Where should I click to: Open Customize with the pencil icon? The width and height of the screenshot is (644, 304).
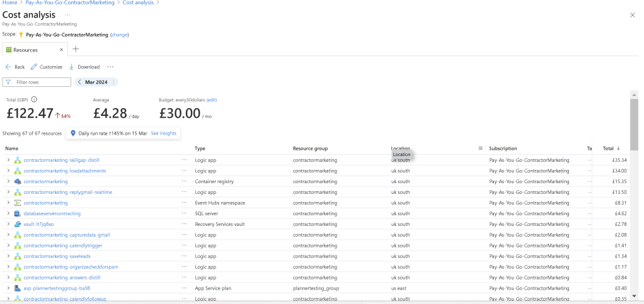(x=47, y=67)
